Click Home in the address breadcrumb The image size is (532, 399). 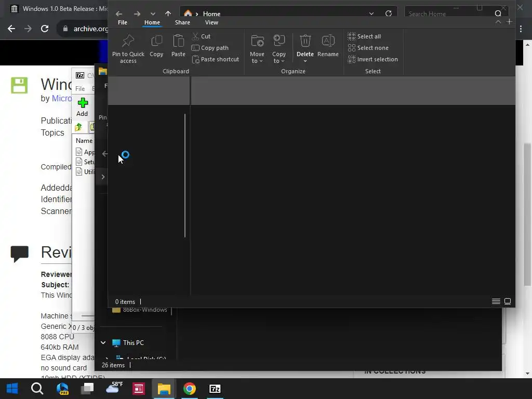tap(212, 14)
